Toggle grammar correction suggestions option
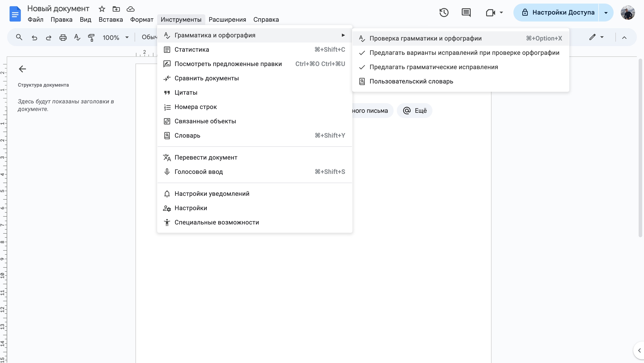Image resolution: width=644 pixels, height=363 pixels. (x=434, y=67)
